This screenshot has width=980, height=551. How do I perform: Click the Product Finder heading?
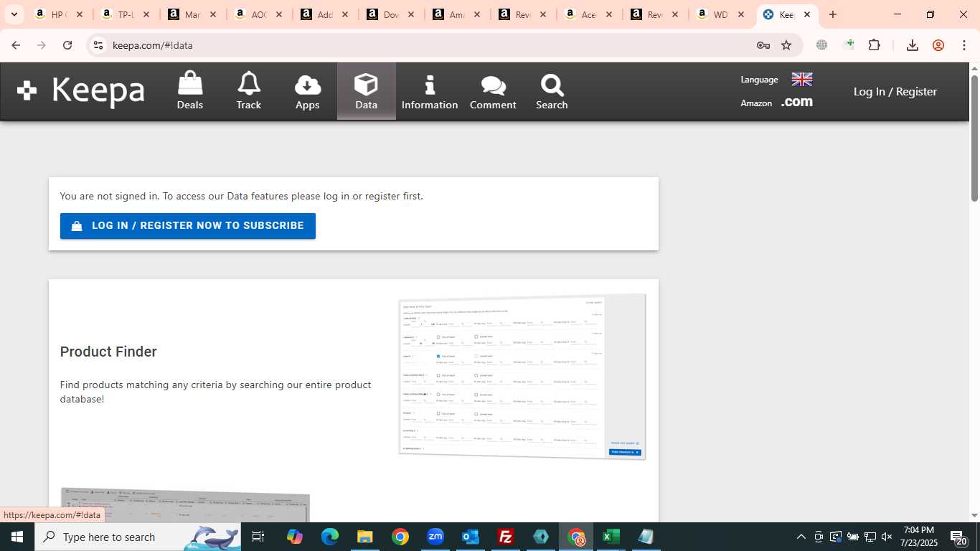click(108, 352)
